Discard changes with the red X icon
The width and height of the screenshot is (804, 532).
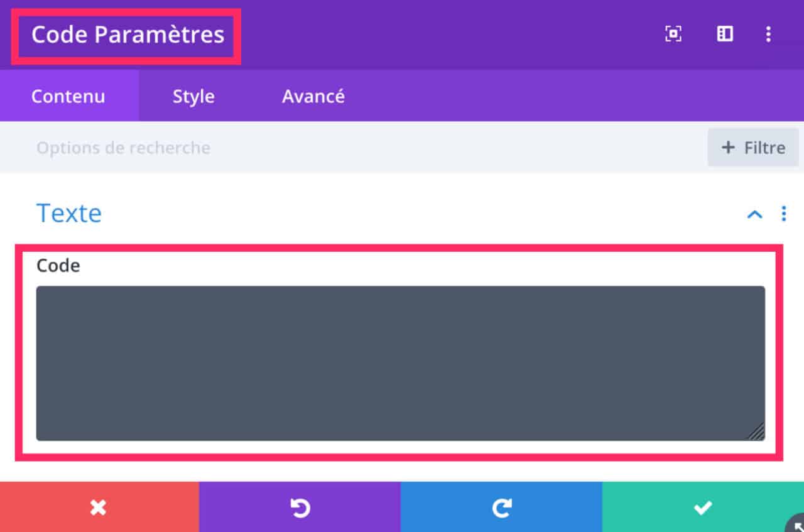coord(99,507)
